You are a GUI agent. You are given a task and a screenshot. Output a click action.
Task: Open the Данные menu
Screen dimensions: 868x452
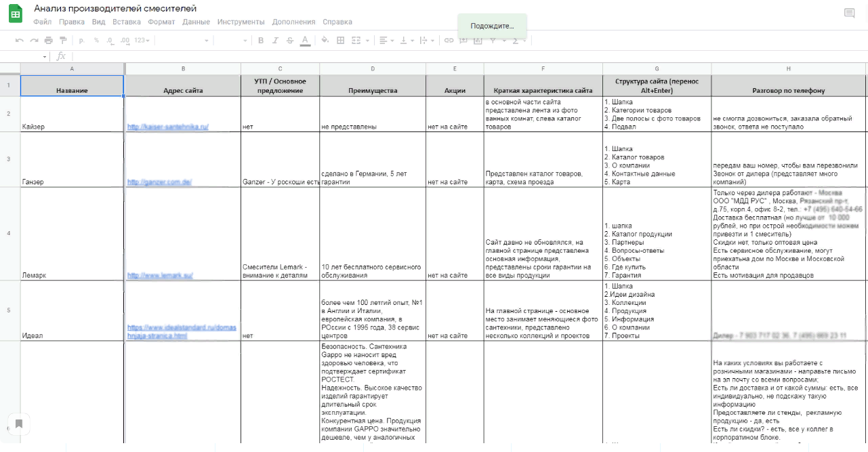[196, 22]
